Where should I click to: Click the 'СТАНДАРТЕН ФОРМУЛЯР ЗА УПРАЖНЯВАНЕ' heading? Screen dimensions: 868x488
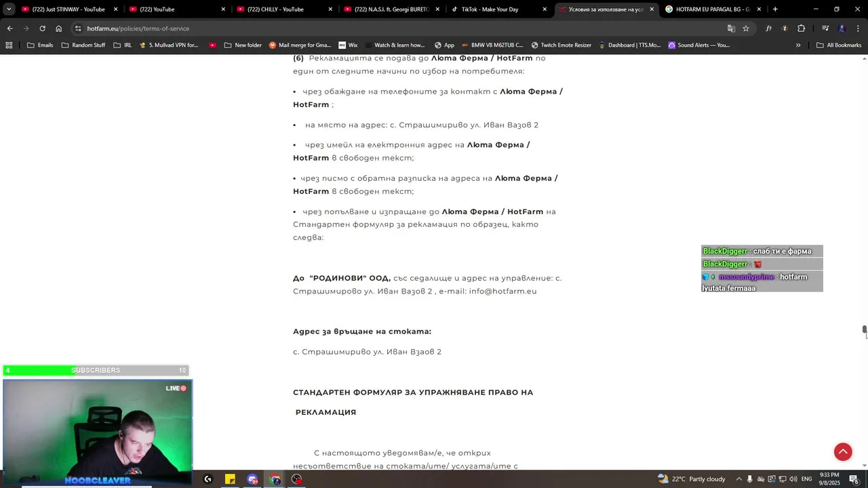413,392
